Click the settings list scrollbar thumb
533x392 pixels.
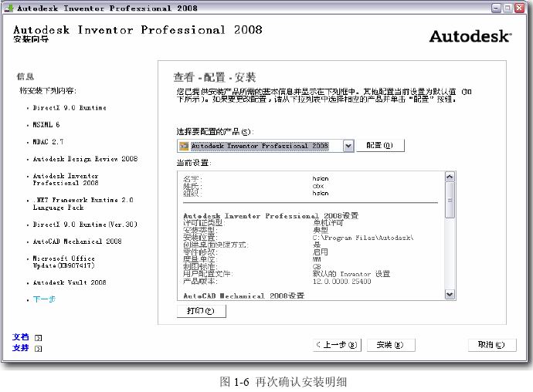coord(450,200)
